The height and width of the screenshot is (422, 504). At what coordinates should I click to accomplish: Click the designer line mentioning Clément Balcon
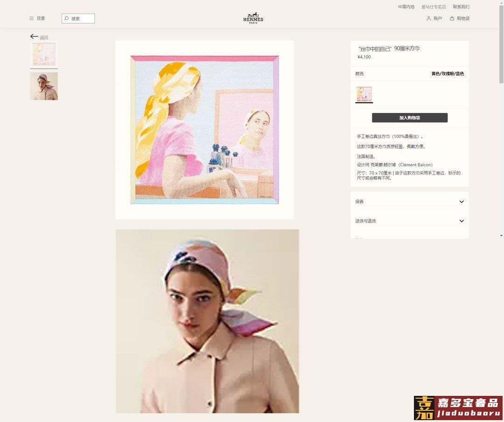click(395, 165)
